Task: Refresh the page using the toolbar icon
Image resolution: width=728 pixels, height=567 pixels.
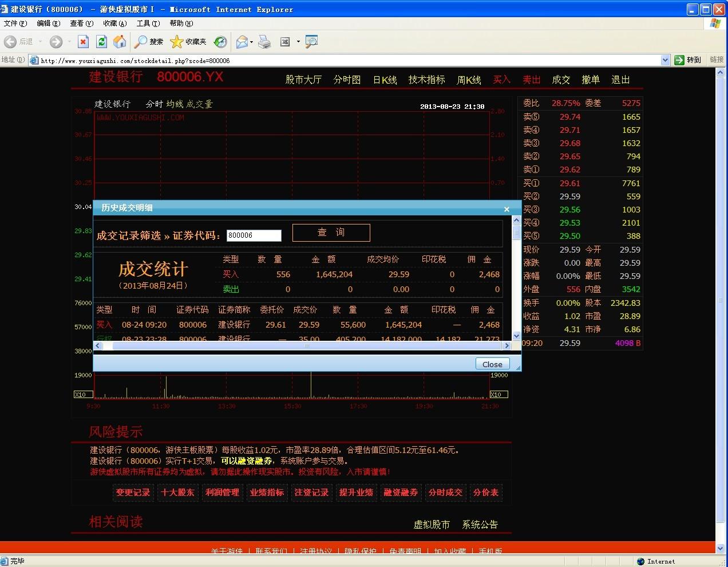Action: (x=101, y=42)
